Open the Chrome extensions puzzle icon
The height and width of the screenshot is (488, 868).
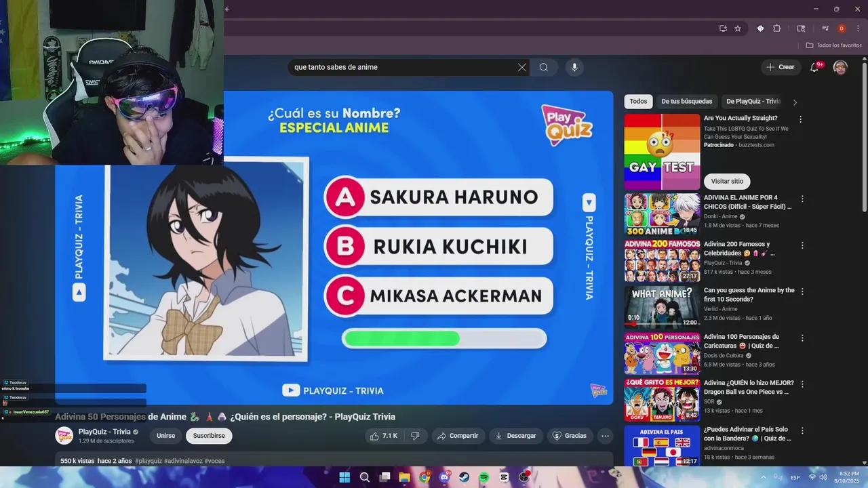tap(777, 28)
